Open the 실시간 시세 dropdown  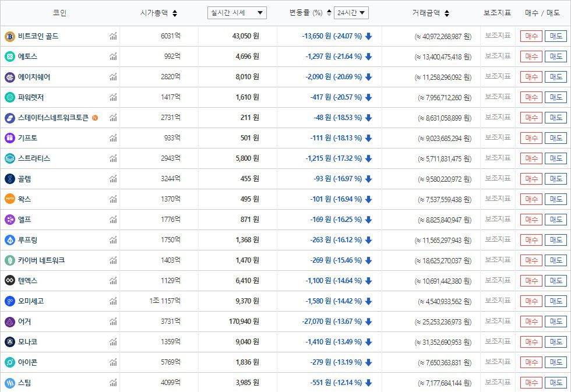tap(237, 13)
